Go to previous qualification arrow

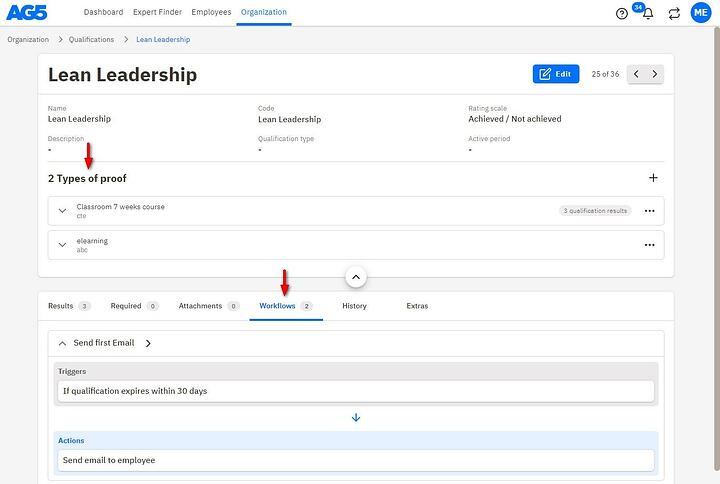[637, 74]
